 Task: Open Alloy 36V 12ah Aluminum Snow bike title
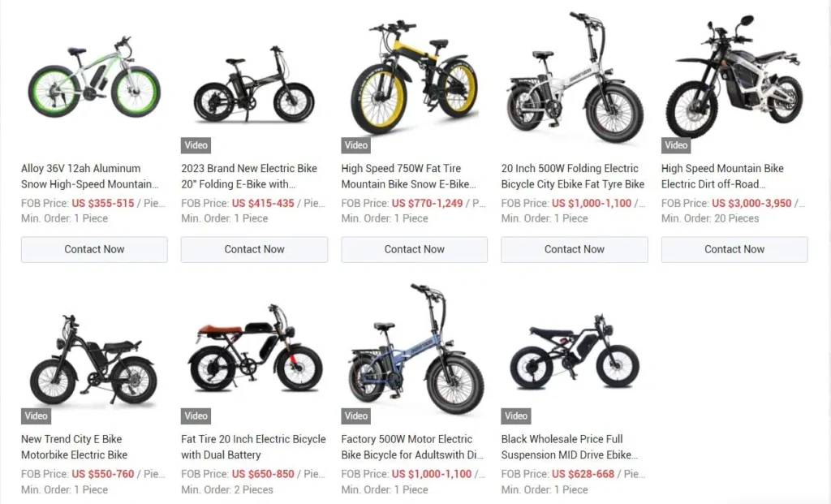(x=90, y=176)
